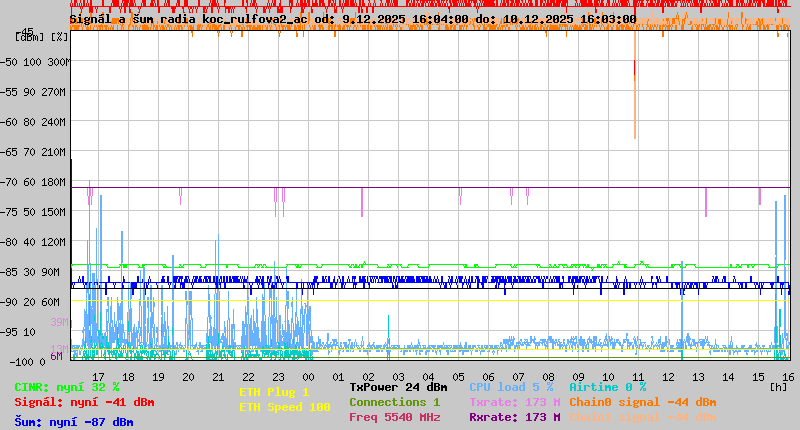Click hour '04' on the time axis
800x430 pixels.
point(428,377)
